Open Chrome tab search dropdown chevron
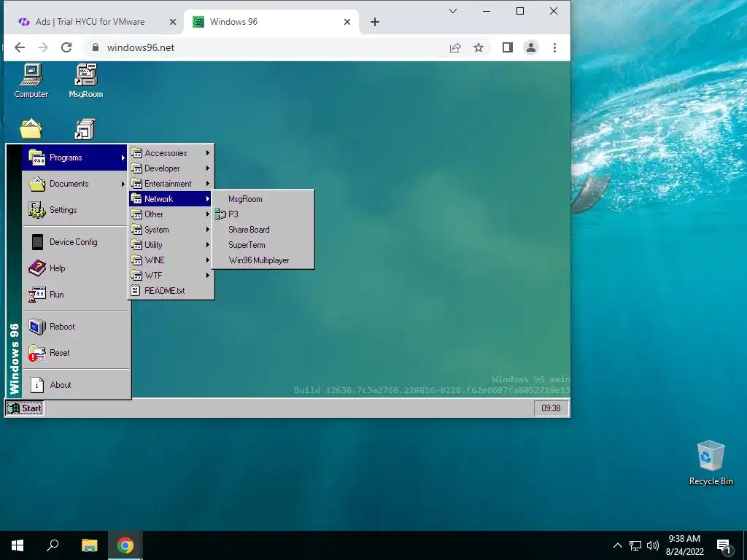This screenshot has width=747, height=560. tap(453, 11)
